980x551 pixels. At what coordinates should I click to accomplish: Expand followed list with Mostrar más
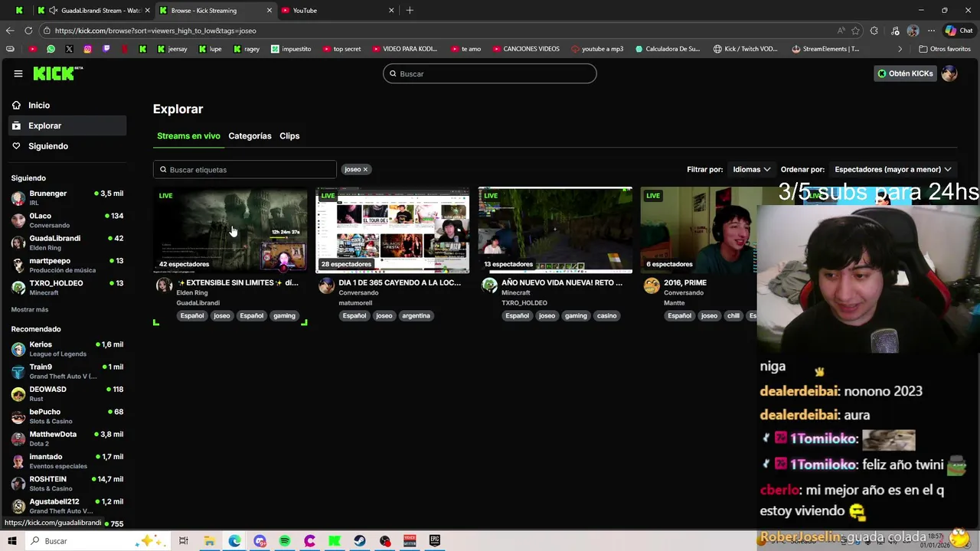pyautogui.click(x=30, y=309)
